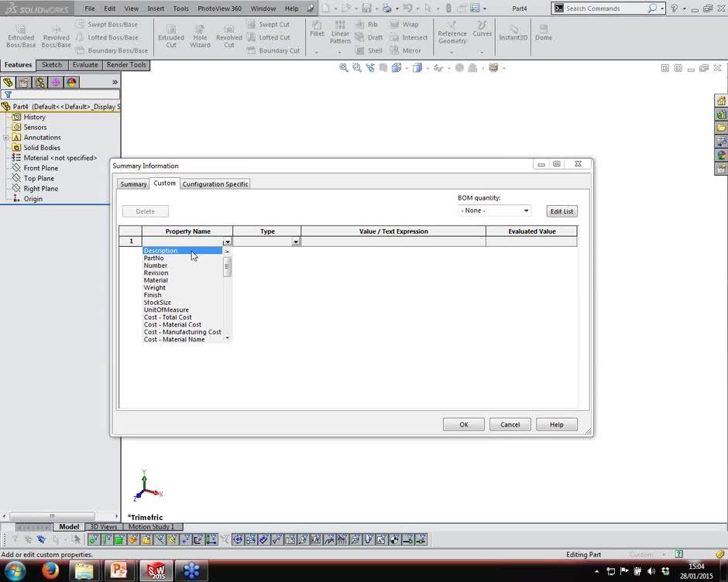The height and width of the screenshot is (582, 728).
Task: Click the Zoom to Area icon
Action: 357,68
